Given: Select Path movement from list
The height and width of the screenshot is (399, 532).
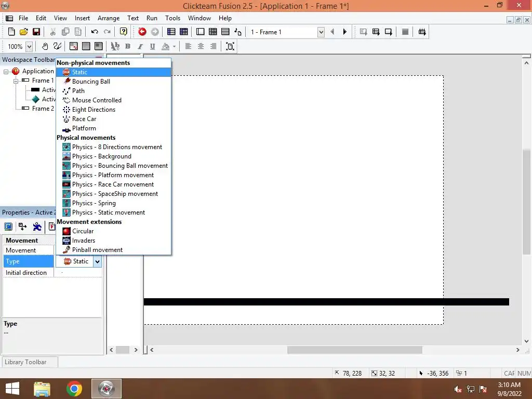Looking at the screenshot, I should (114, 91).
